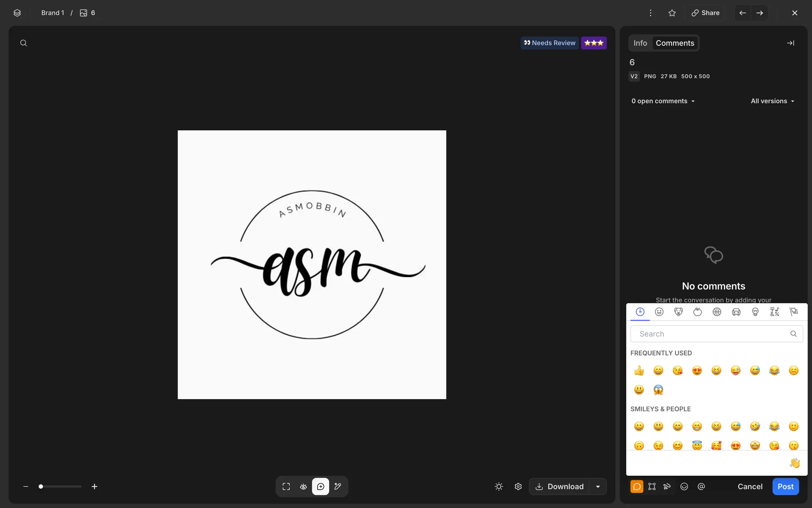Screen dimensions: 812x508
Task: Toggle the light/dark background sun icon
Action: tap(499, 486)
